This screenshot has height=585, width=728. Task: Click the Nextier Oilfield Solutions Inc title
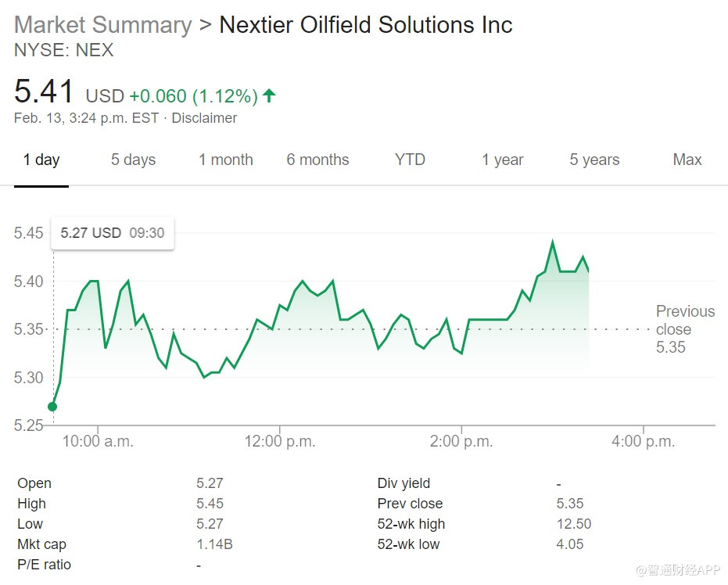click(365, 24)
